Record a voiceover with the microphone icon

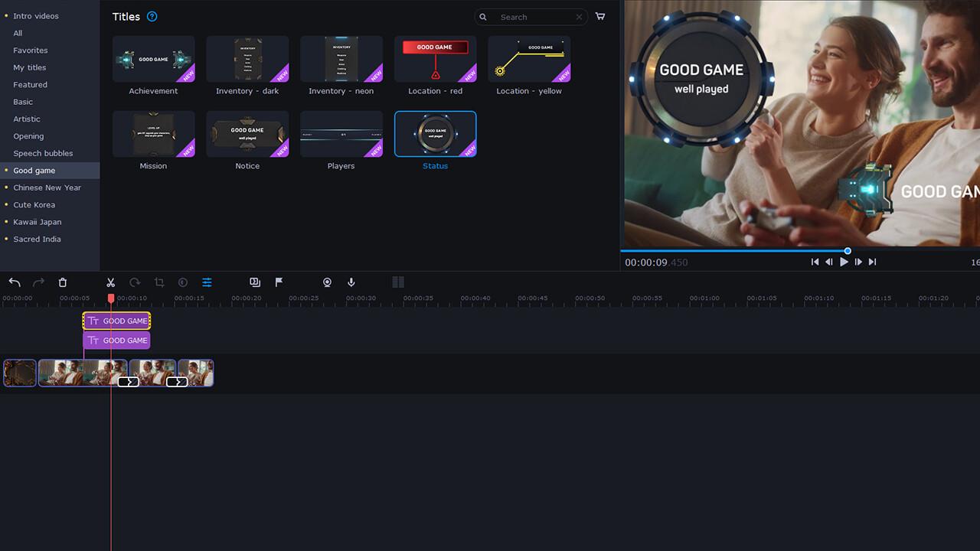coord(351,282)
